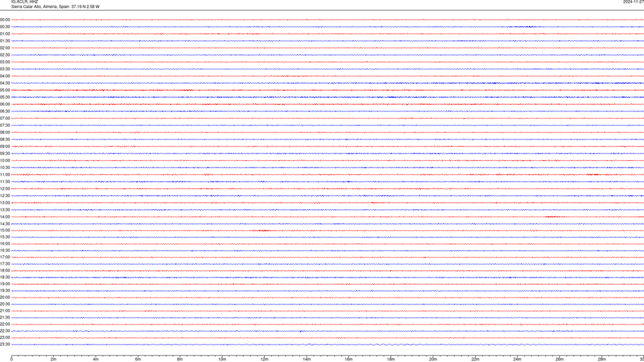Pick the 08:00 row time label
The width and height of the screenshot is (644, 362).
5,132
